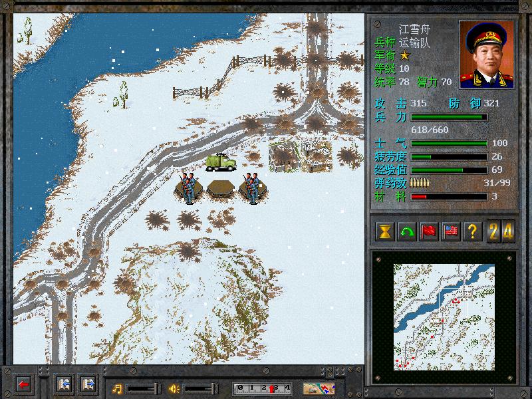Select the infantry squad right of the empty bunker
Image resolution: width=532 pixels, height=399 pixels.
click(252, 188)
